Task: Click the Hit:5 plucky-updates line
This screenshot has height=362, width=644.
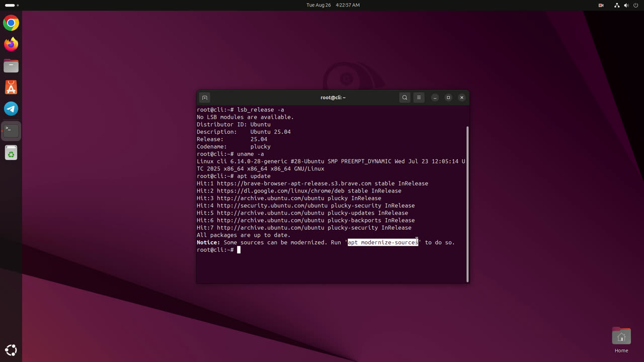Action: tap(302, 213)
